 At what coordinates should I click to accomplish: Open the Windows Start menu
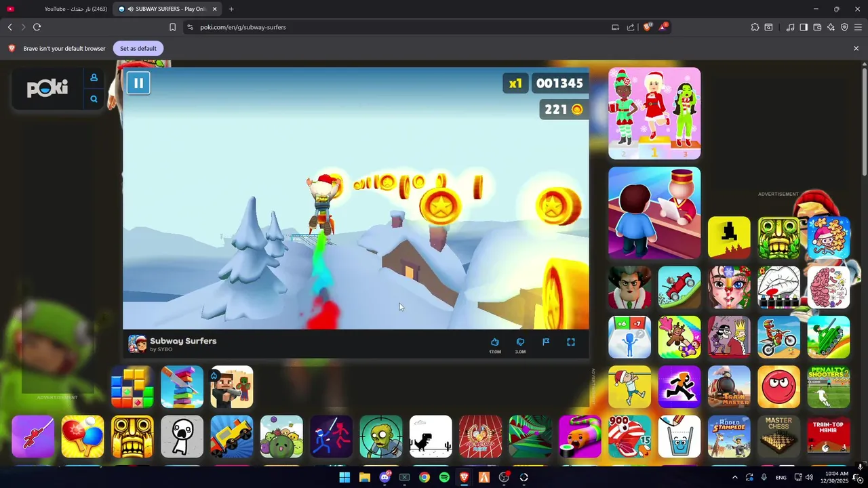(344, 477)
